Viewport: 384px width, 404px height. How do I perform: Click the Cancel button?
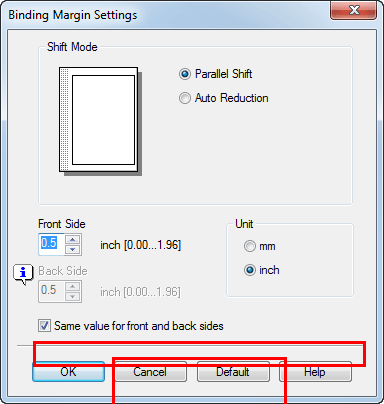[150, 372]
